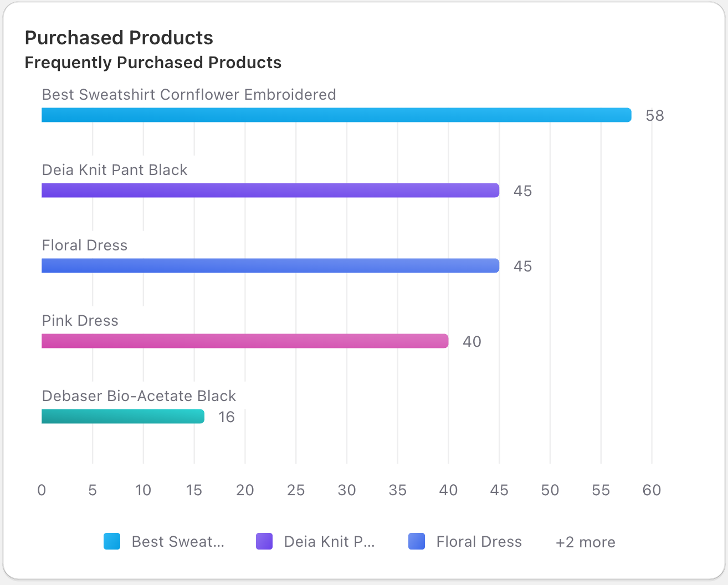
Task: Click the axis tick label 60
Action: point(652,490)
